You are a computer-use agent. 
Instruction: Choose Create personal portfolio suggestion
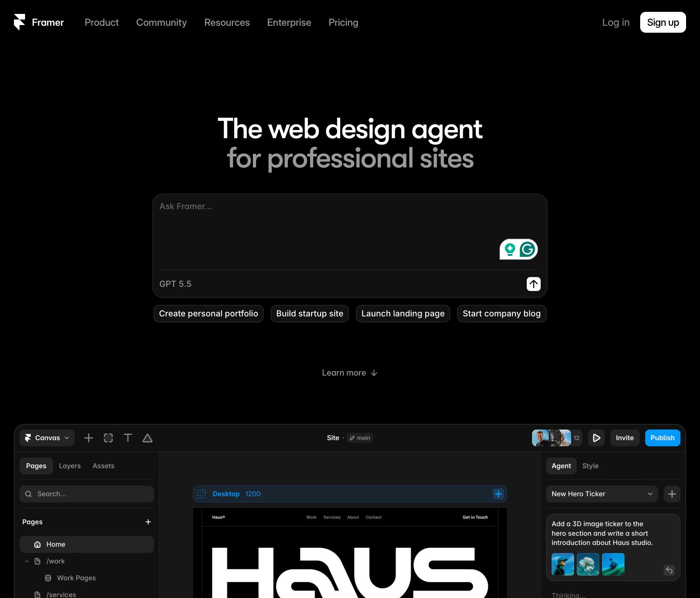[x=208, y=314]
